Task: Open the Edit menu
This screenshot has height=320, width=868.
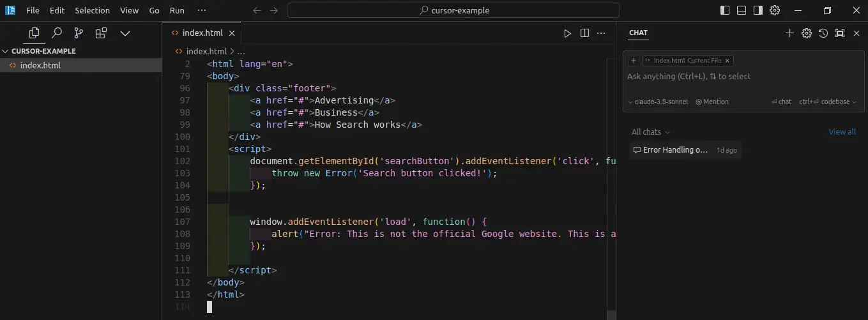Action: pos(57,10)
